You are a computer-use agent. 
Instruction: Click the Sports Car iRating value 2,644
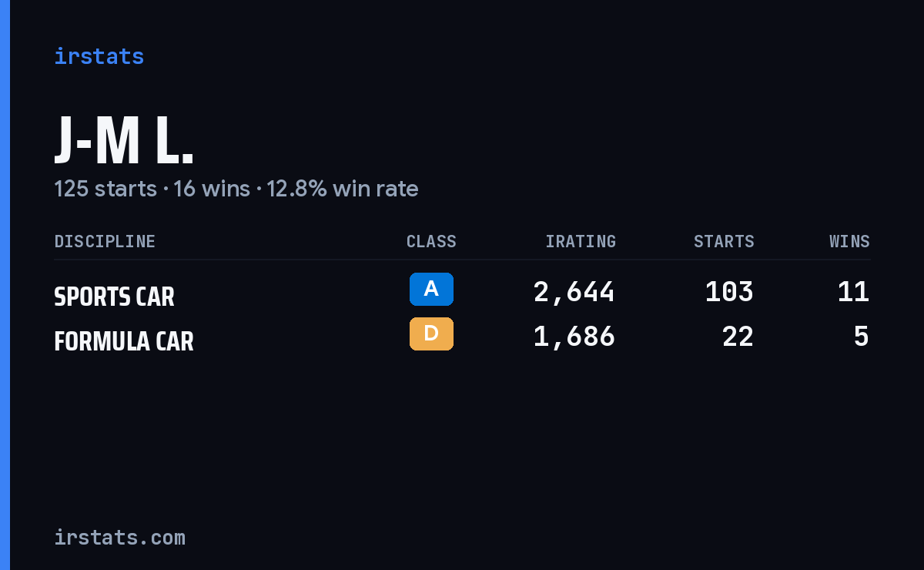(x=574, y=292)
